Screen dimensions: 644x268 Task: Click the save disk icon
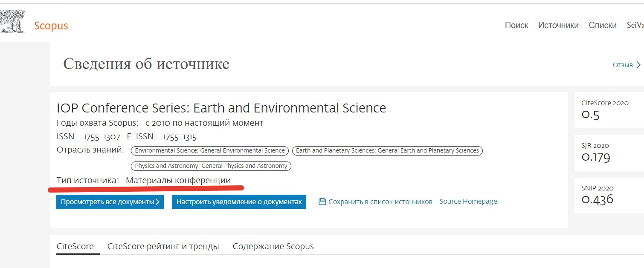322,202
